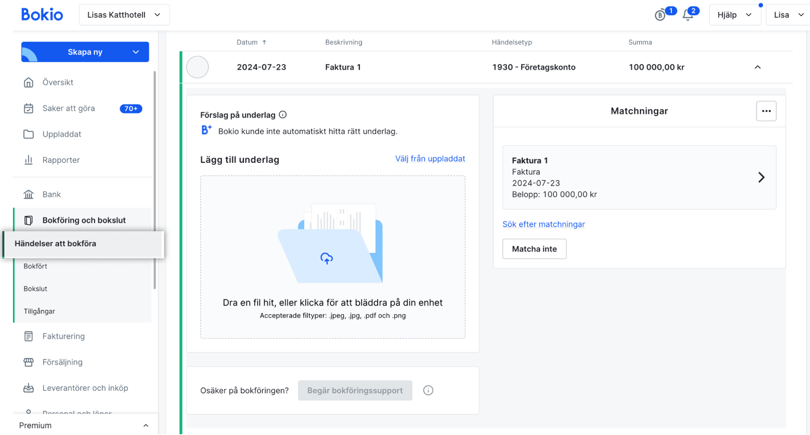This screenshot has width=810, height=435.
Task: Click the Bokio logo
Action: (42, 15)
